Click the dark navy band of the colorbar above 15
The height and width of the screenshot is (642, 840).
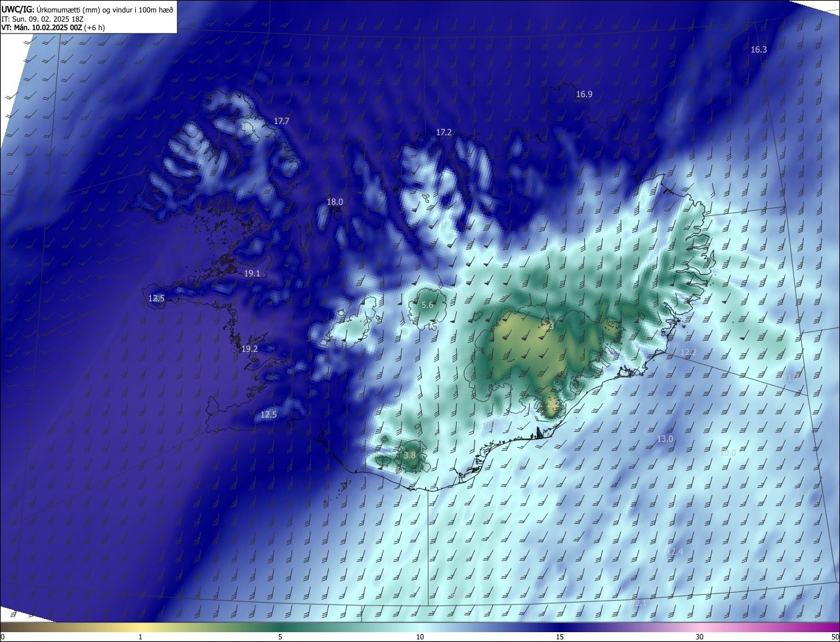(x=560, y=627)
